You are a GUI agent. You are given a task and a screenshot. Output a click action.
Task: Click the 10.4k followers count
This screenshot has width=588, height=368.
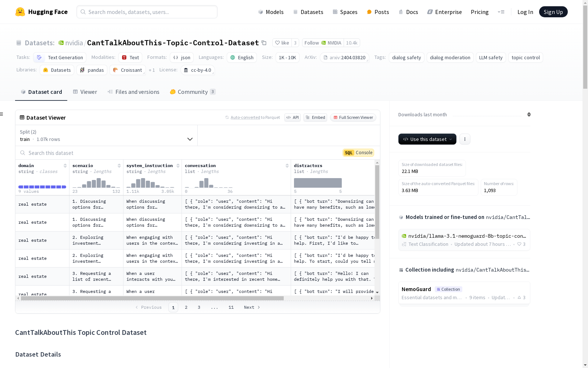tap(352, 43)
